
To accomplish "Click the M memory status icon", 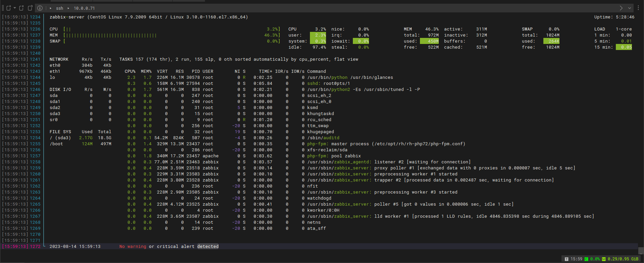I will pyautogui.click(x=604, y=259).
